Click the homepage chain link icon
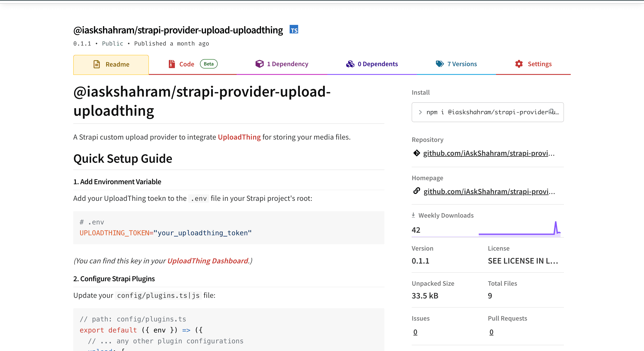This screenshot has width=644, height=351. coord(417,191)
